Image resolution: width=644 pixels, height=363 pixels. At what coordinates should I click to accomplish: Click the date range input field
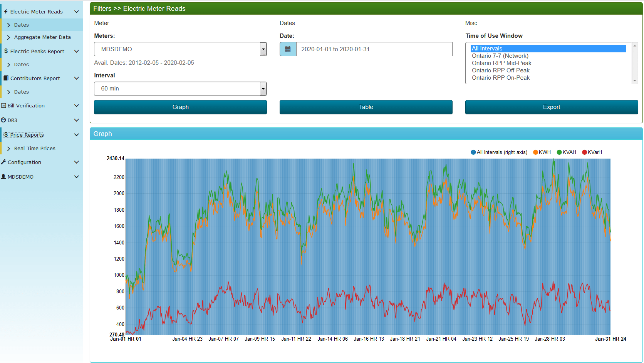[x=374, y=49]
